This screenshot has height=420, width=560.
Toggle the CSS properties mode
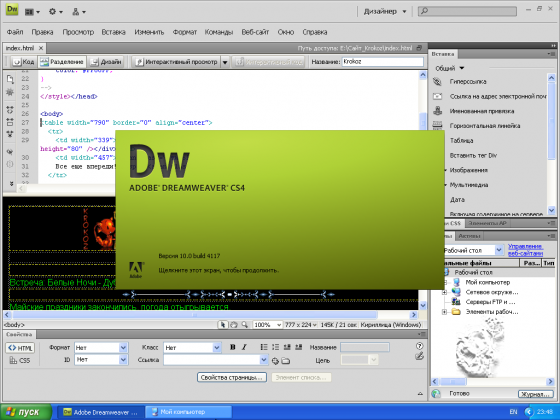click(x=20, y=360)
